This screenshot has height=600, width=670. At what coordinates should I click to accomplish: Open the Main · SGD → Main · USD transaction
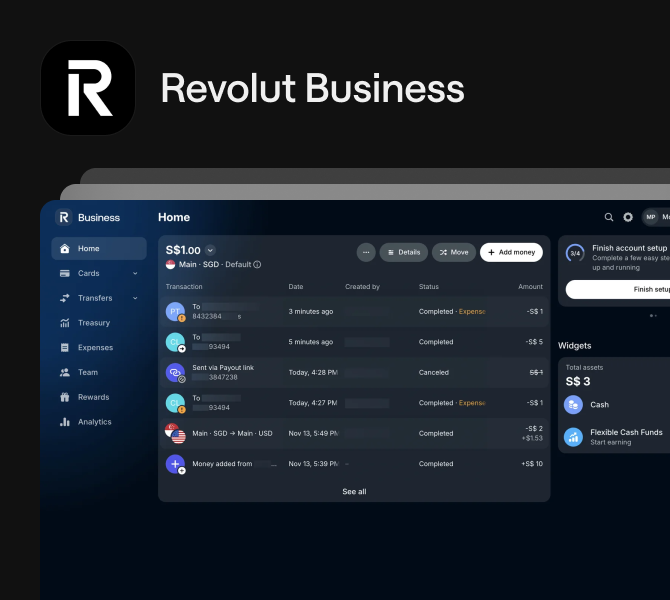354,433
